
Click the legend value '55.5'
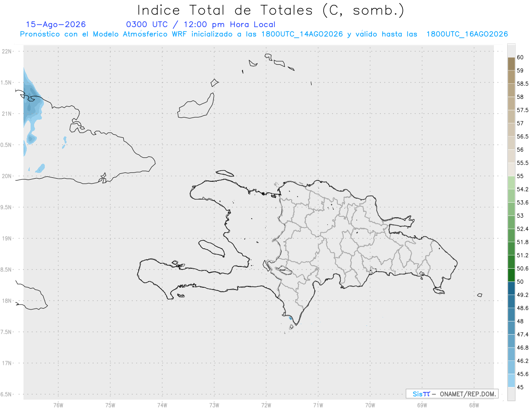click(522, 163)
